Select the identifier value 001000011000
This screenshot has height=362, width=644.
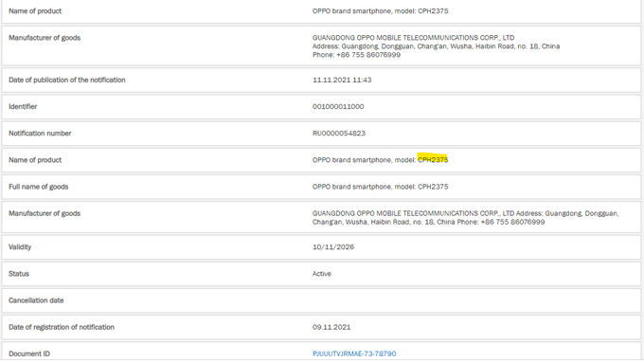[338, 107]
